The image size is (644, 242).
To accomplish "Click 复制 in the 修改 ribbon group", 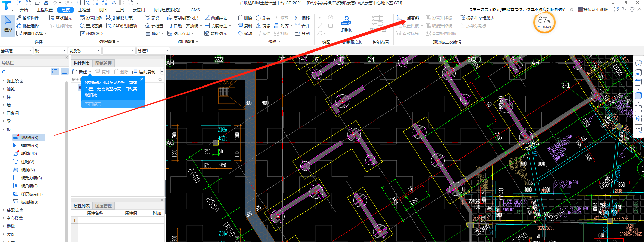I will click(245, 26).
